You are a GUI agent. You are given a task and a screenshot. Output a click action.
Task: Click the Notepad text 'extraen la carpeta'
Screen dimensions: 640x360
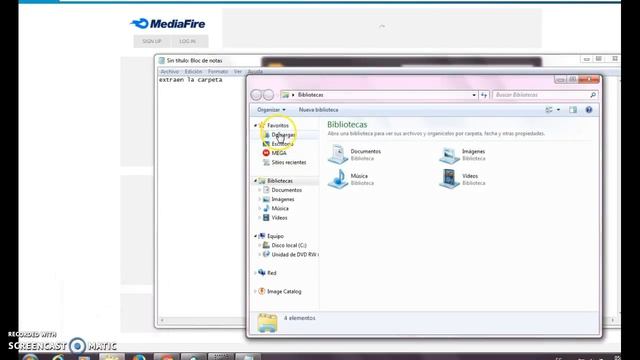point(191,80)
